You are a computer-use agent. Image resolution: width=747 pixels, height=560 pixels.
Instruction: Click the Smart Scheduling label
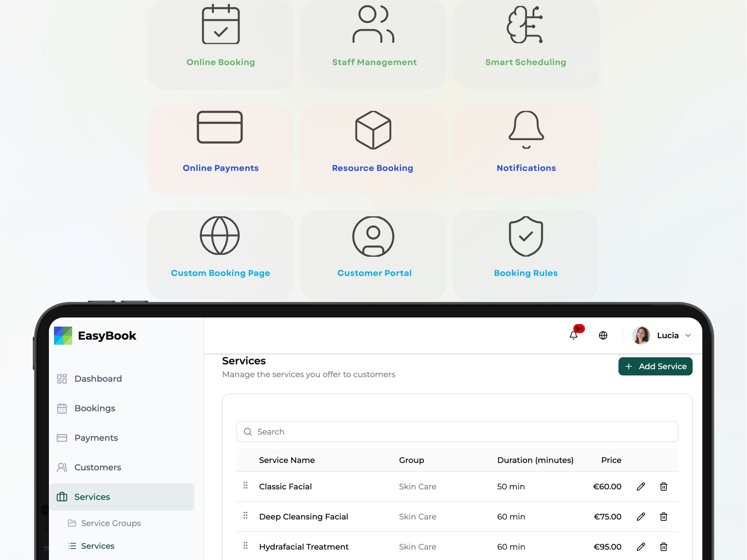coord(526,62)
